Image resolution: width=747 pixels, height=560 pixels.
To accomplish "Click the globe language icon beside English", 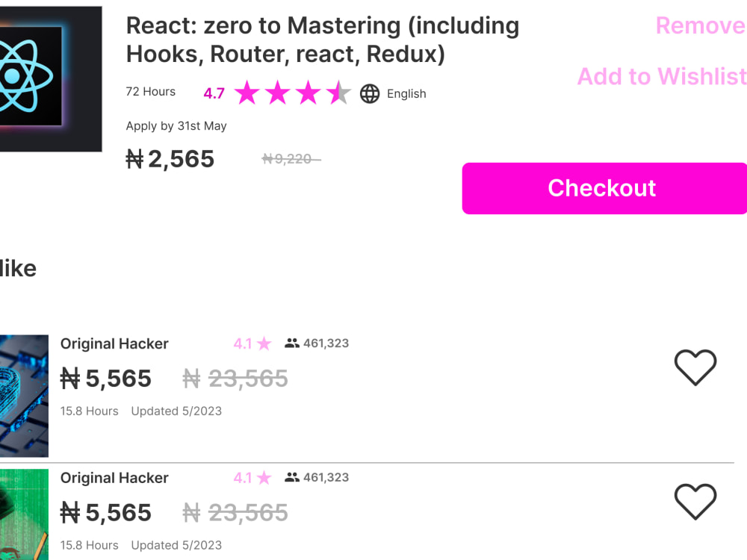I will click(x=370, y=93).
